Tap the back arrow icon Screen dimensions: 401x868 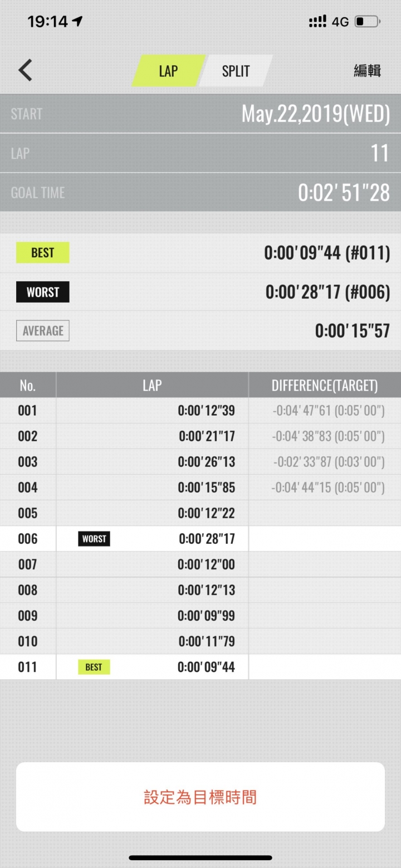[x=25, y=71]
